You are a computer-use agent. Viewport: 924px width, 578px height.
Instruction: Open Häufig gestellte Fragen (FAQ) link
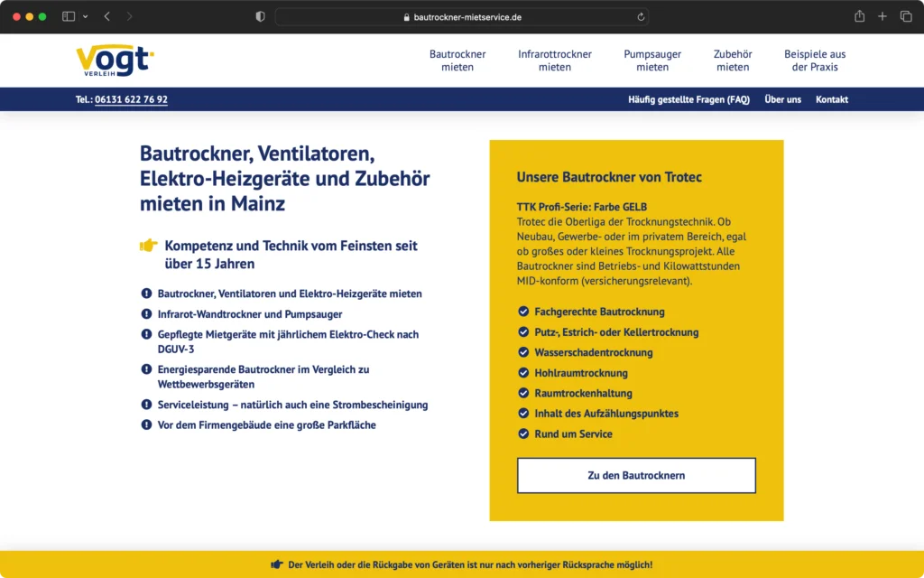pos(688,99)
